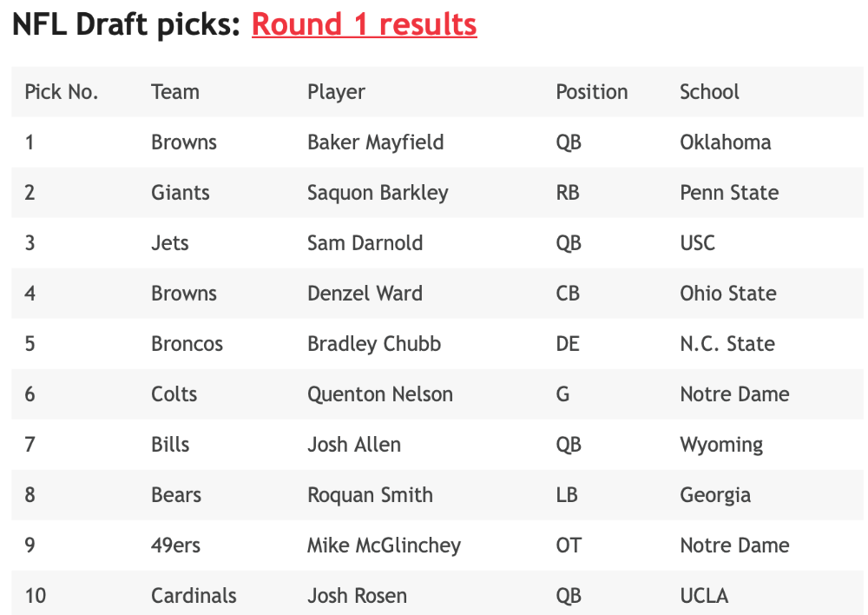Click Denzel Ward in the table
868x615 pixels.
click(x=365, y=294)
